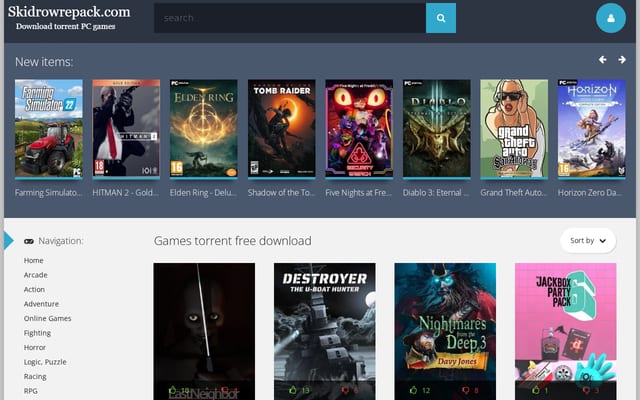The width and height of the screenshot is (640, 400).
Task: Open Elden Ring cover image
Action: 204,128
